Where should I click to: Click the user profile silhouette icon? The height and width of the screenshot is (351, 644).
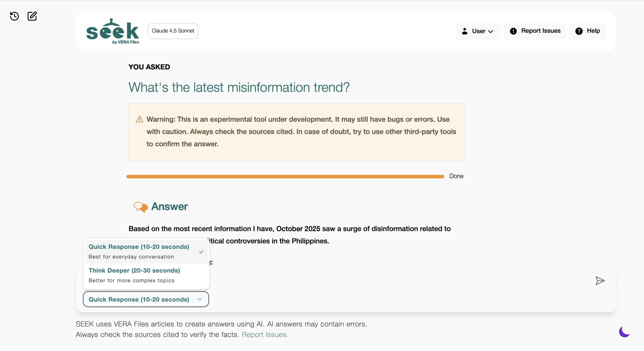[x=465, y=31]
